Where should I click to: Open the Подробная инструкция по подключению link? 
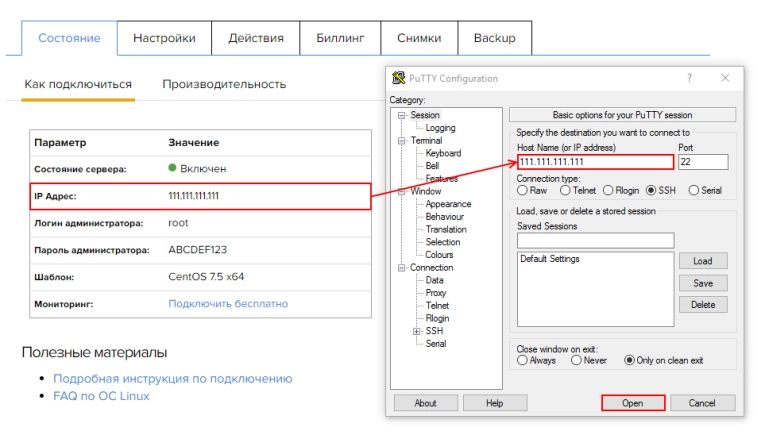point(172,379)
